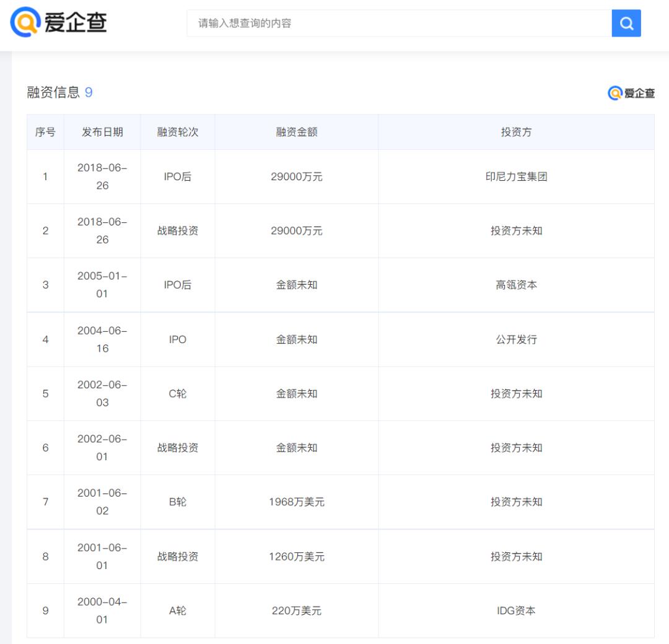669x644 pixels.
Task: Click date 2005-01-01
Action: tap(102, 285)
